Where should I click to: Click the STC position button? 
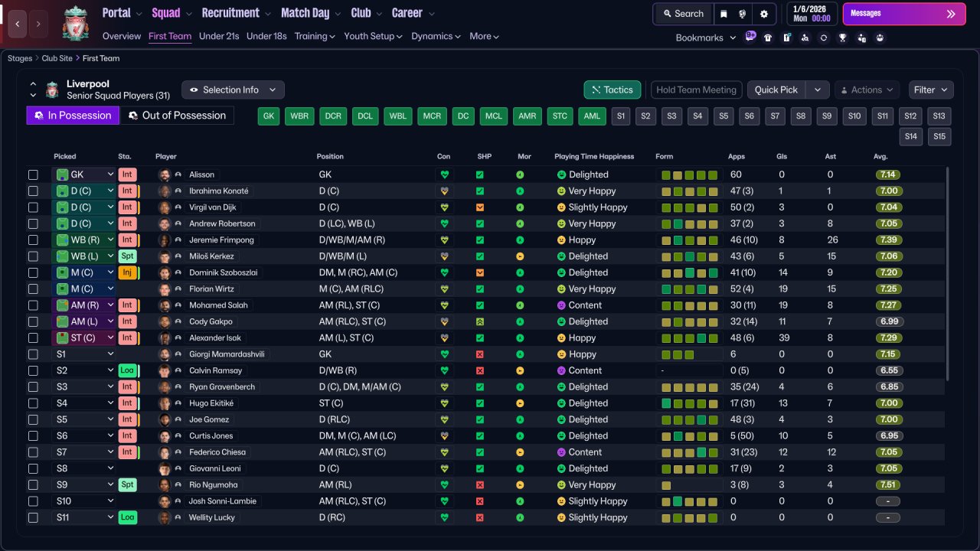click(x=560, y=116)
